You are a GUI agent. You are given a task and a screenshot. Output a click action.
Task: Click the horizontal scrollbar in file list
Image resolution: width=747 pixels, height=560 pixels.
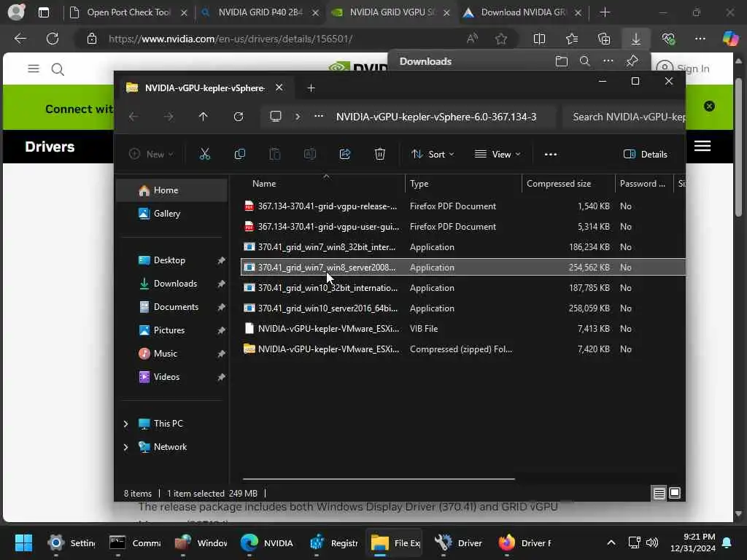pyautogui.click(x=379, y=478)
